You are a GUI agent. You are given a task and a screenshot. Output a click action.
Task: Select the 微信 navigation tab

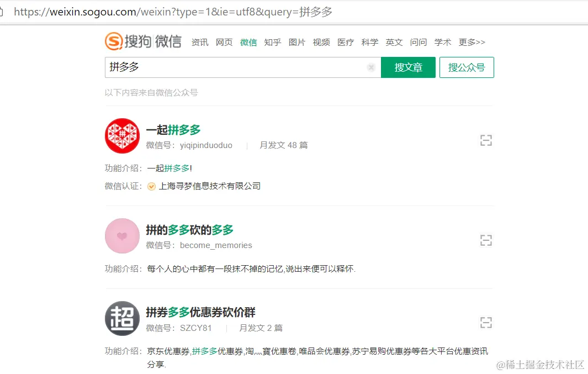click(248, 43)
